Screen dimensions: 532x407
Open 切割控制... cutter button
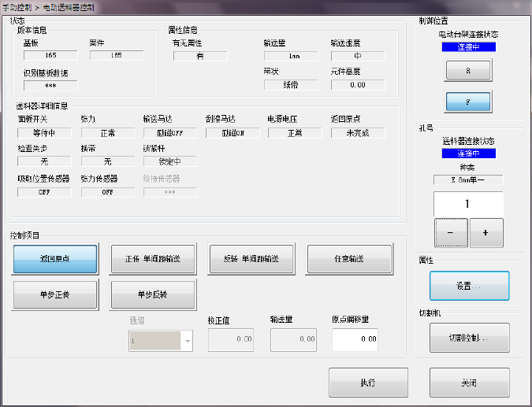pos(469,338)
